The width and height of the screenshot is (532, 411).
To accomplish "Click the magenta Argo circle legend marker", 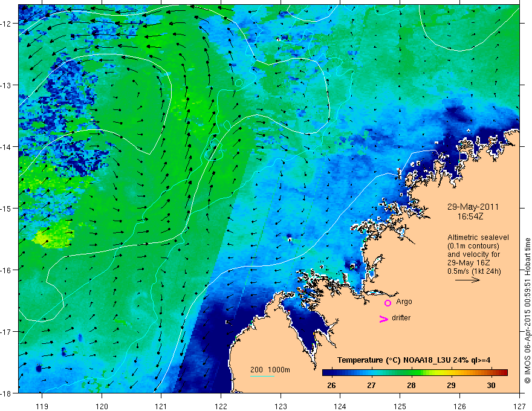I will click(388, 303).
